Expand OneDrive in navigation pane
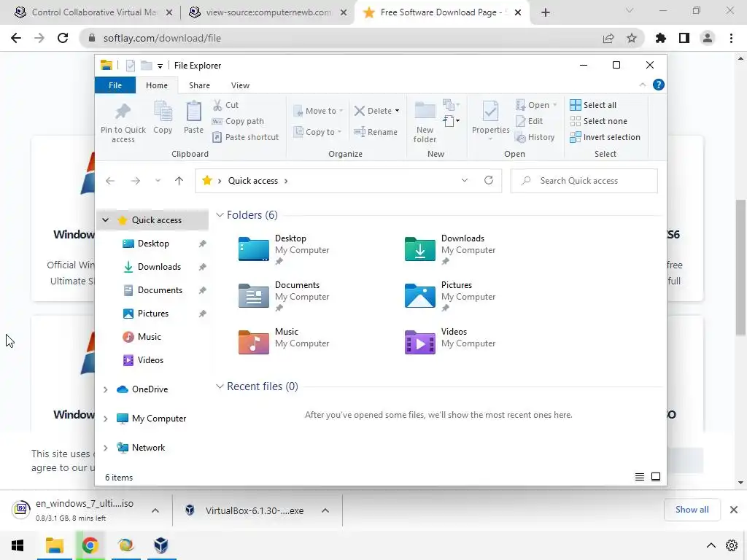 [105, 389]
